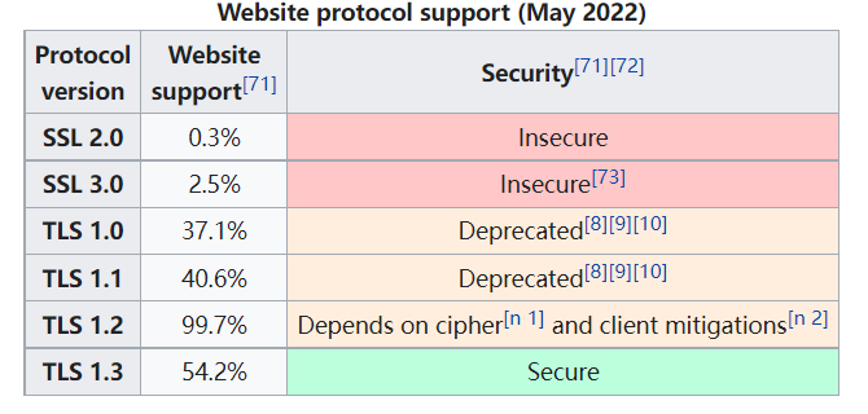Click the green Secure cell
868x414 pixels.
click(x=563, y=372)
